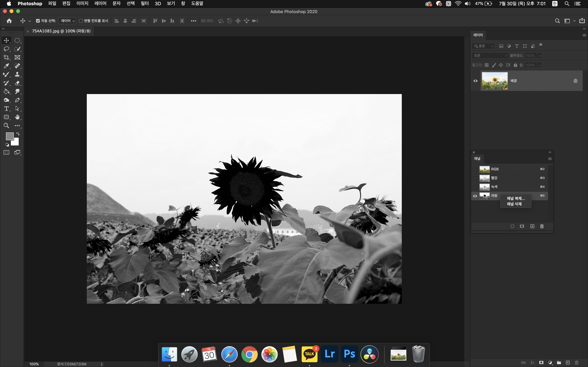
Task: Show the RGB channel visibility
Action: [475, 169]
